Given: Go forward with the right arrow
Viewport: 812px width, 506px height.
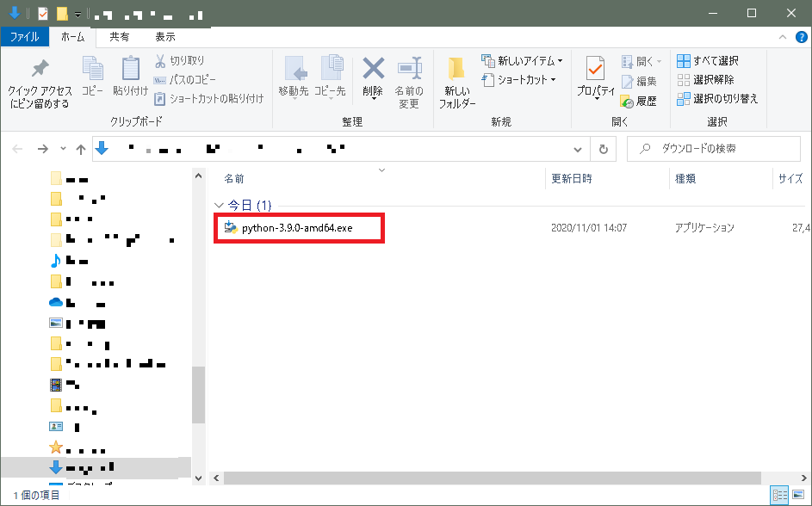Looking at the screenshot, I should [x=43, y=150].
